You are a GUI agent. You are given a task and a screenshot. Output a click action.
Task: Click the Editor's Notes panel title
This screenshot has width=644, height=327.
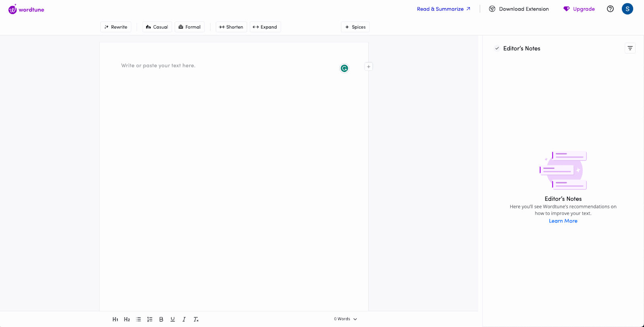(522, 48)
